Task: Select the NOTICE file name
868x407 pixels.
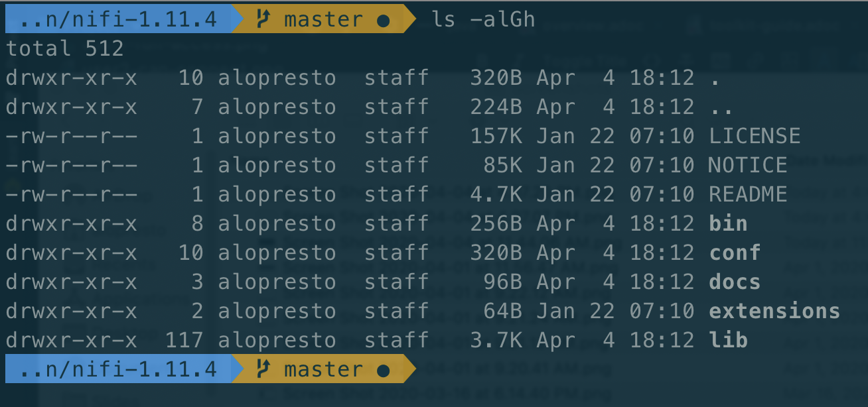Action: tap(748, 165)
